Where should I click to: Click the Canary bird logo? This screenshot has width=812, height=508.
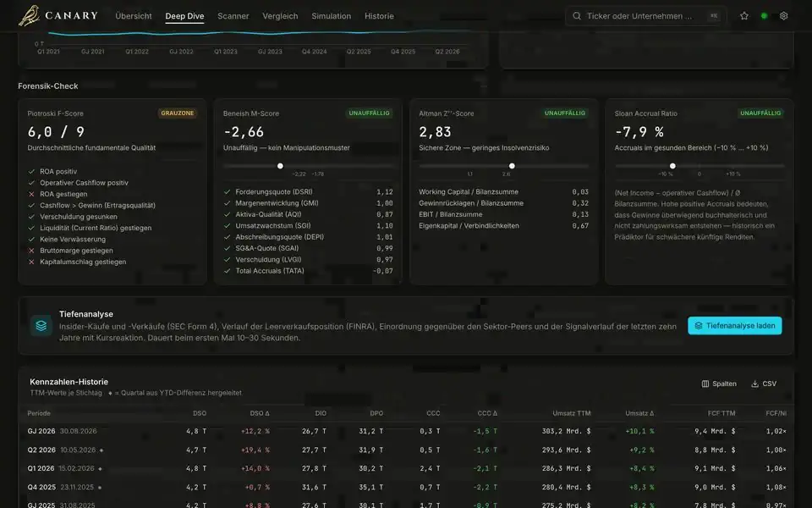(29, 15)
